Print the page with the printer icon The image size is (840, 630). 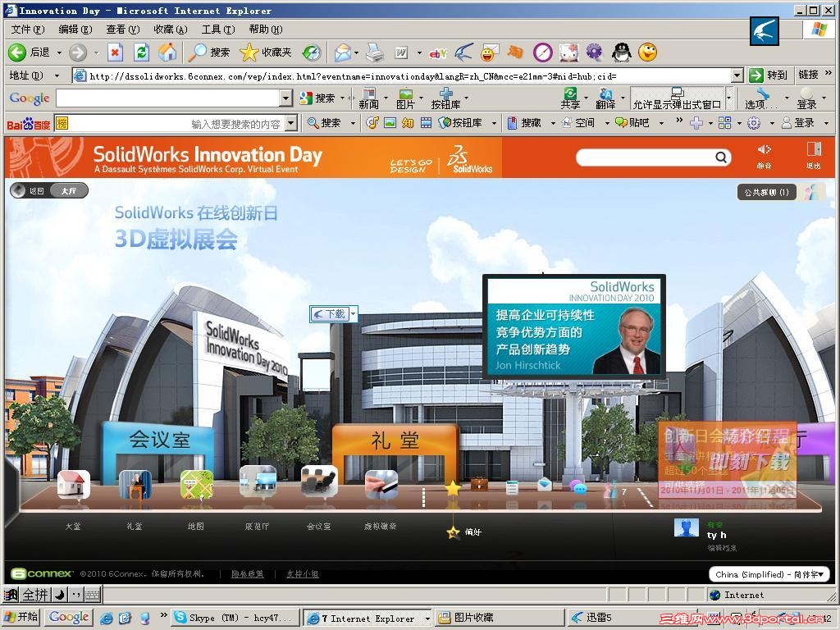pos(374,52)
